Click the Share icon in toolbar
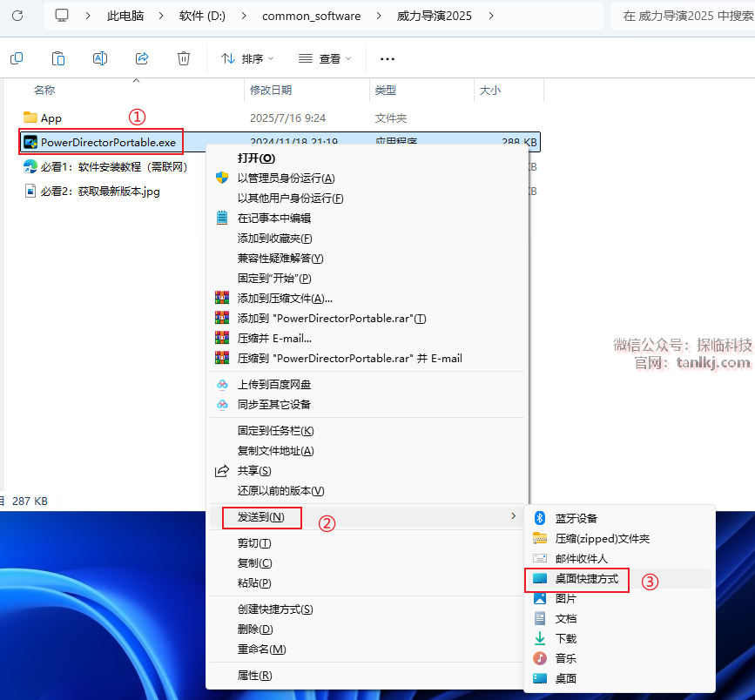Screen dimensions: 755x700 tap(142, 58)
